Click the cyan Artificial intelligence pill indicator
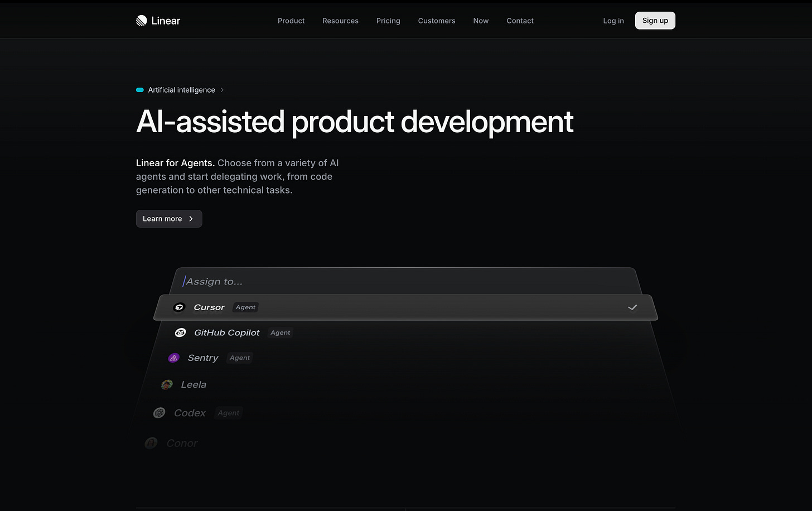 (140, 90)
